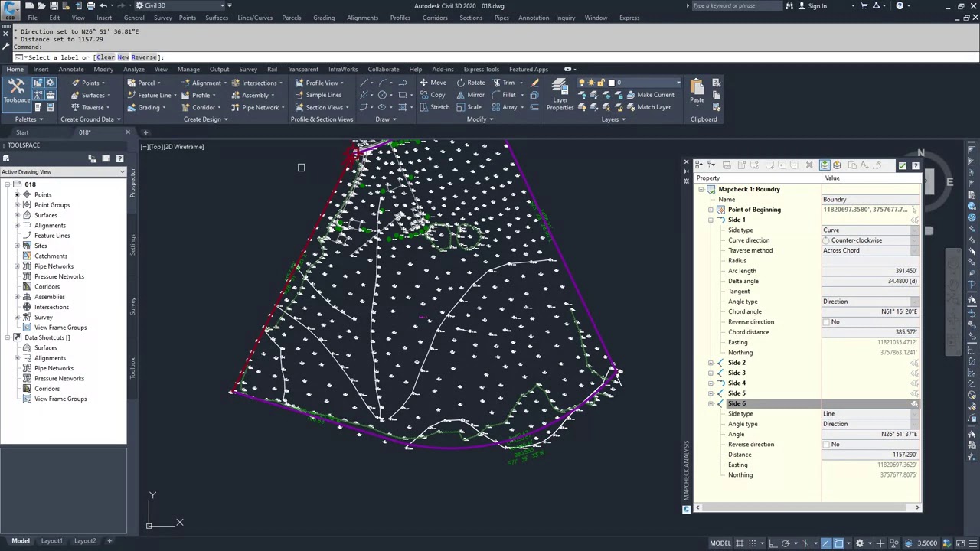Add a new drawing tab with plus
This screenshot has width=980, height=551.
145,132
